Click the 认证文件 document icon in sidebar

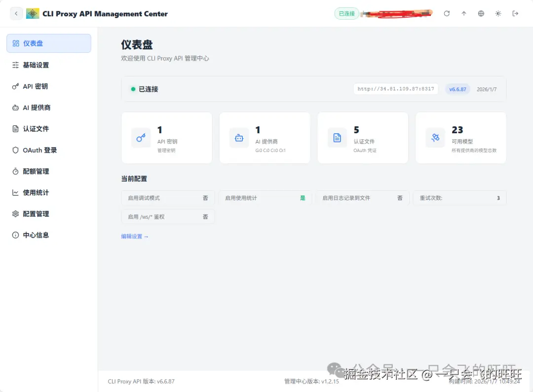15,129
